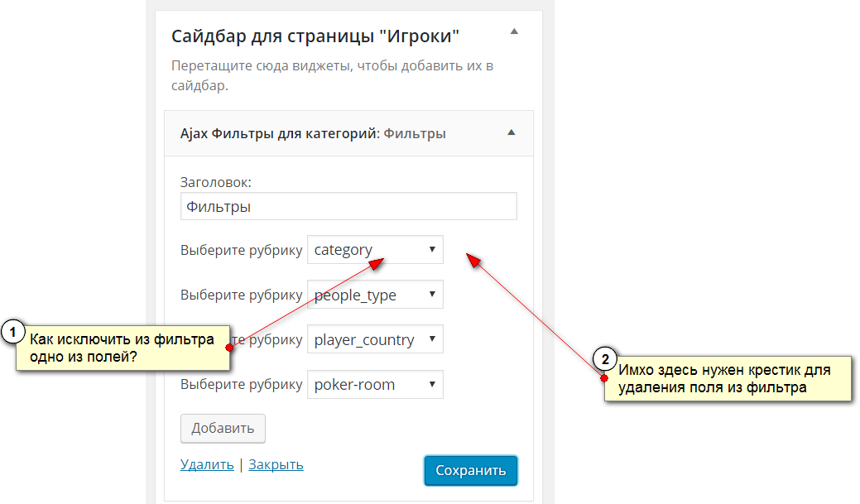Open the category dropdown
860x504 pixels.
(375, 250)
